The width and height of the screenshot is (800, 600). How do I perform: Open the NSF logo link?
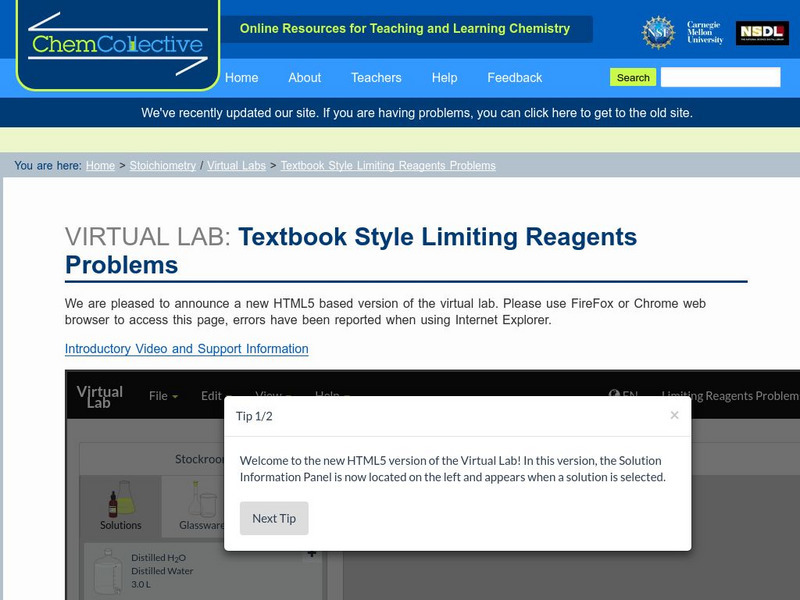point(658,33)
